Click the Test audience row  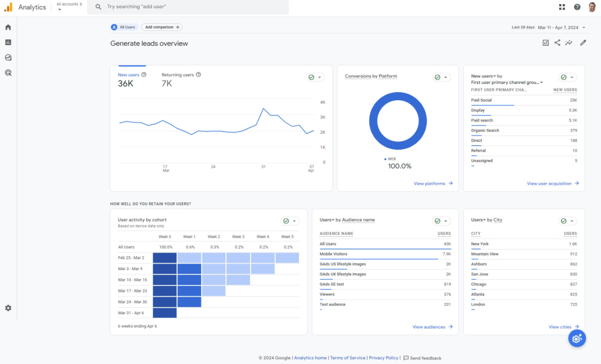[385, 305]
